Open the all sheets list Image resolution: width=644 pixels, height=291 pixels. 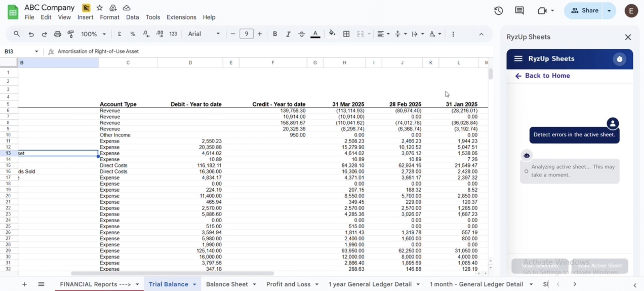41,284
